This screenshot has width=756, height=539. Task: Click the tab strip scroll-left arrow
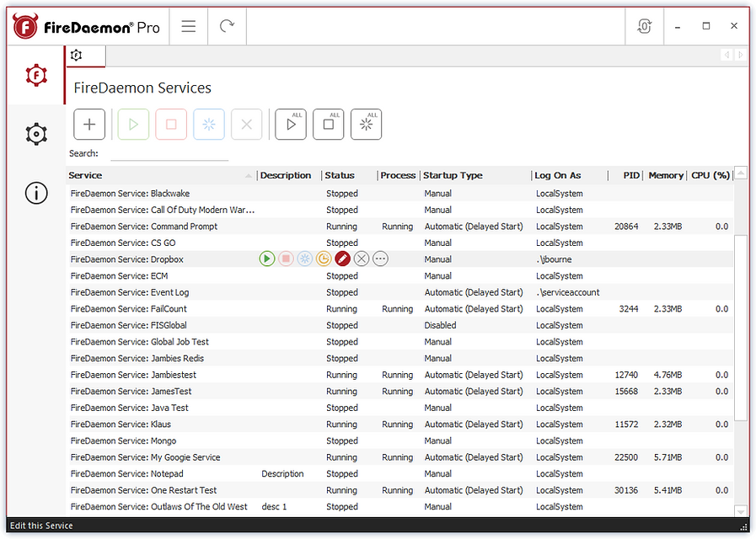(x=727, y=55)
